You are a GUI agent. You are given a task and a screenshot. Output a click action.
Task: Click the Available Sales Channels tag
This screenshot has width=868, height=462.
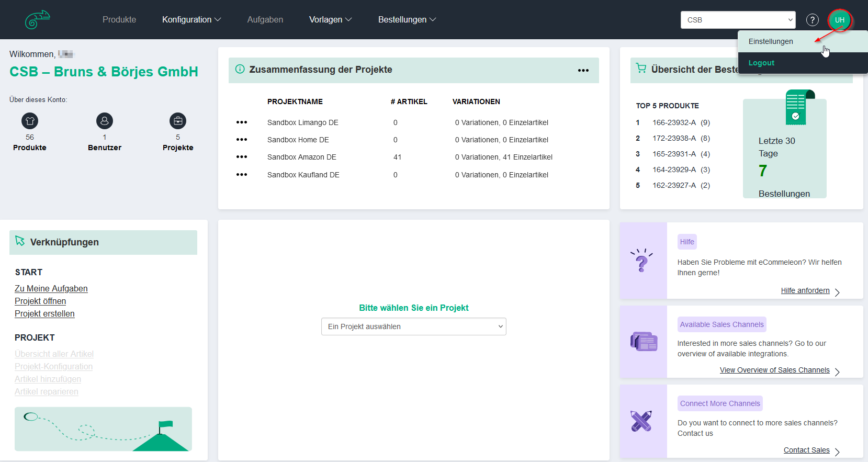click(x=722, y=324)
